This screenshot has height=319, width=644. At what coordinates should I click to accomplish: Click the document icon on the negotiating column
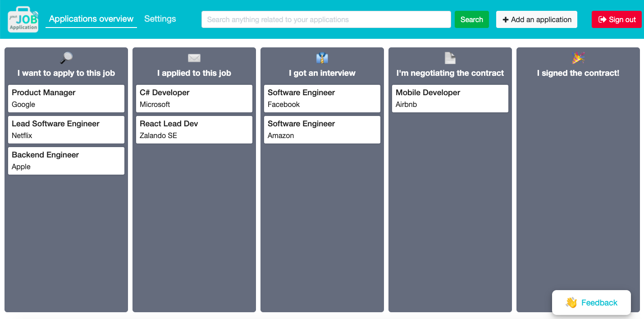(450, 58)
